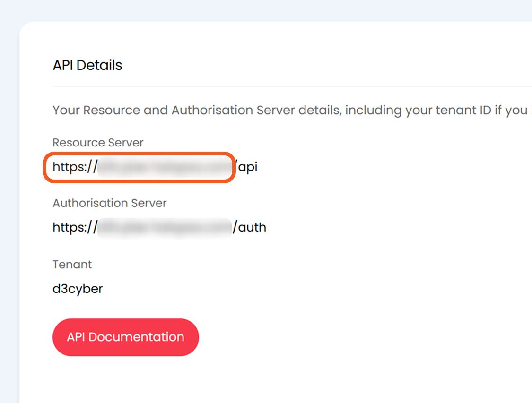
Task: Click the "API Details" heading
Action: pos(87,65)
